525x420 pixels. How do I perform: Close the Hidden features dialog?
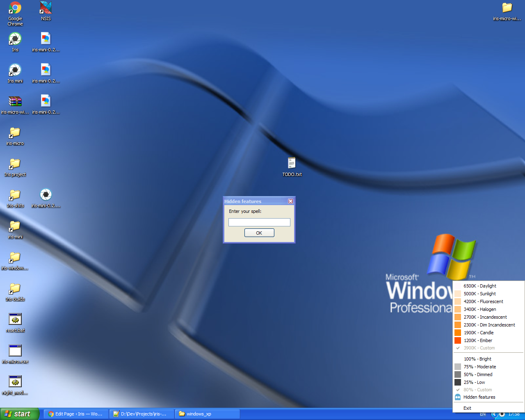(290, 201)
